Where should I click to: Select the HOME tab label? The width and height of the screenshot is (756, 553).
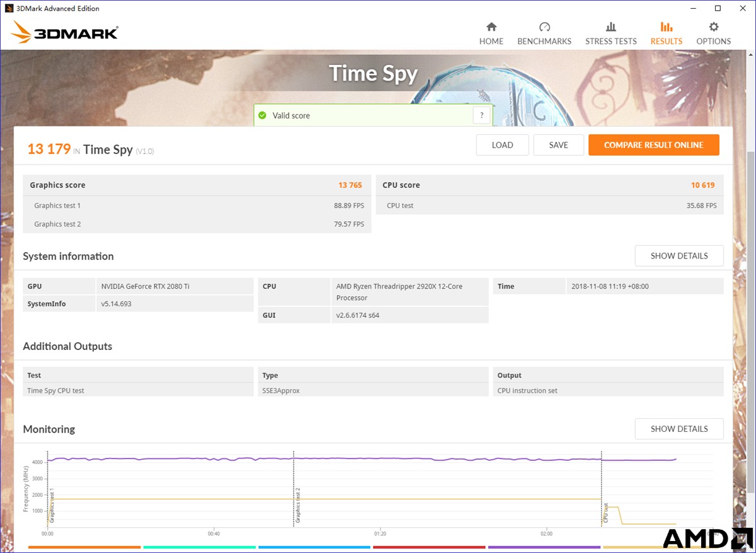coord(491,41)
